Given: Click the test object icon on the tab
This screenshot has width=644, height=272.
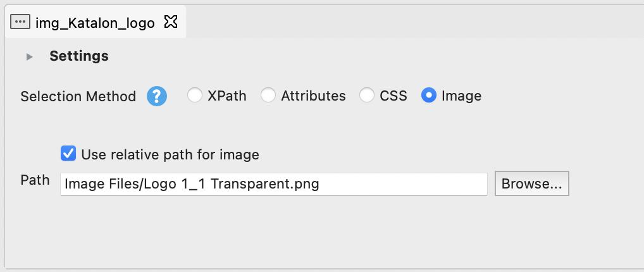Looking at the screenshot, I should coord(20,23).
